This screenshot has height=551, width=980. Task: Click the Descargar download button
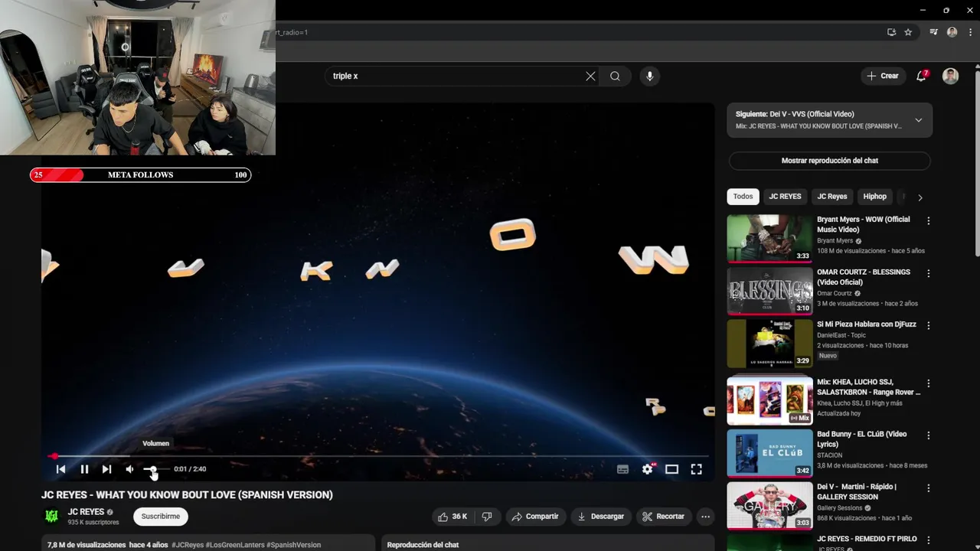(x=601, y=517)
